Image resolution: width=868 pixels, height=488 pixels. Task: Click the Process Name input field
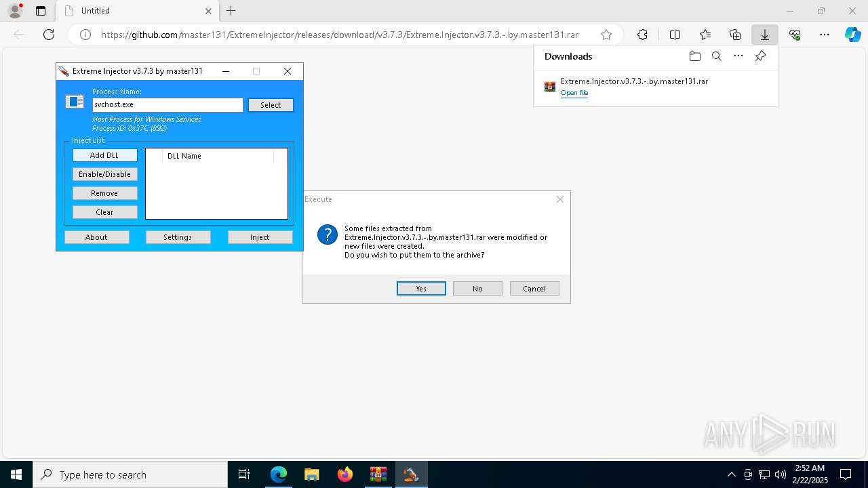click(x=167, y=105)
